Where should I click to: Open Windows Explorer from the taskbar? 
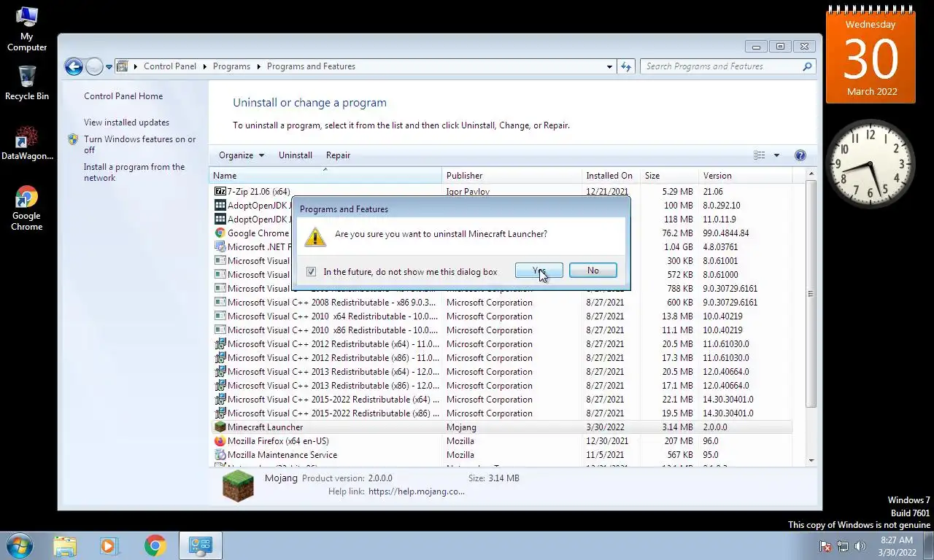click(65, 545)
